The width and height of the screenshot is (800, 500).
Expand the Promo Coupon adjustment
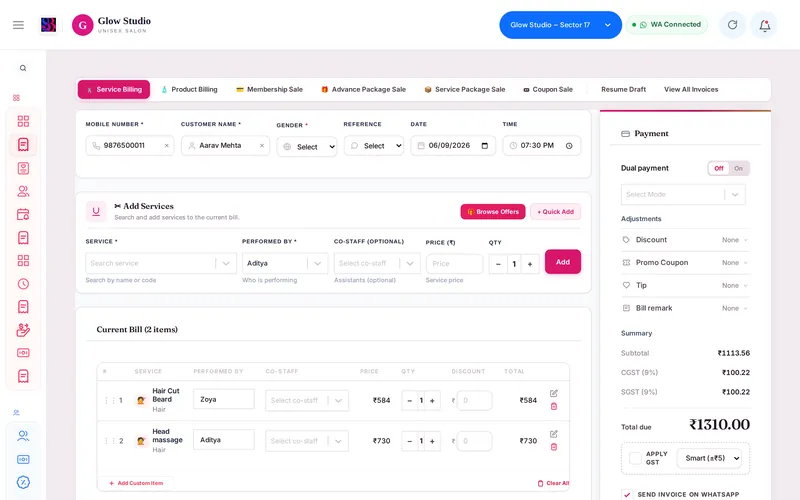[x=685, y=262]
